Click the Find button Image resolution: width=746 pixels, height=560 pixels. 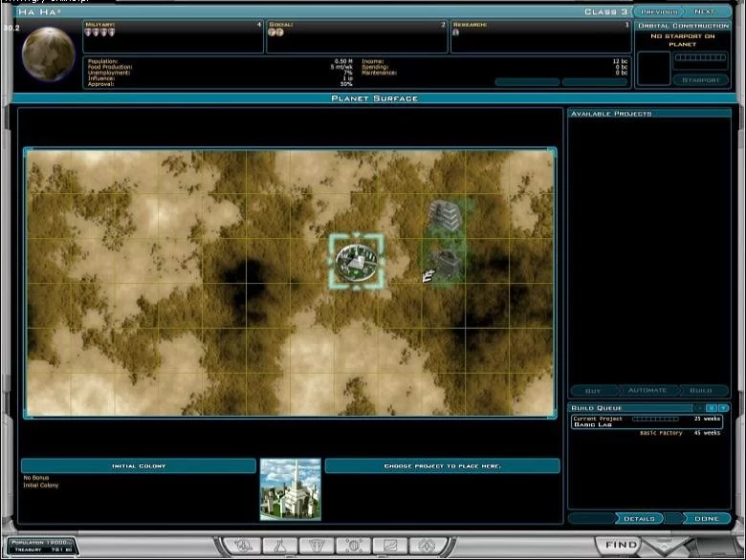(621, 545)
